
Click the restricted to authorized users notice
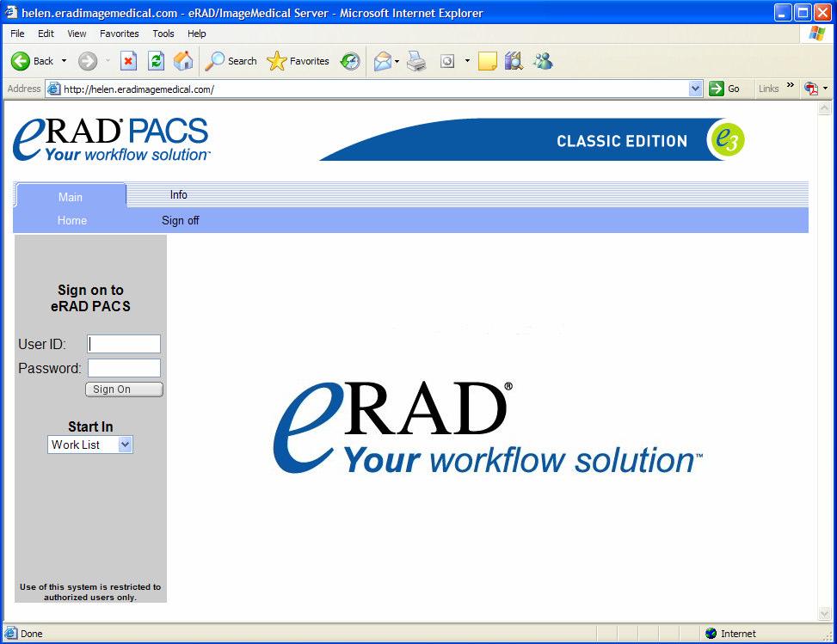point(90,592)
